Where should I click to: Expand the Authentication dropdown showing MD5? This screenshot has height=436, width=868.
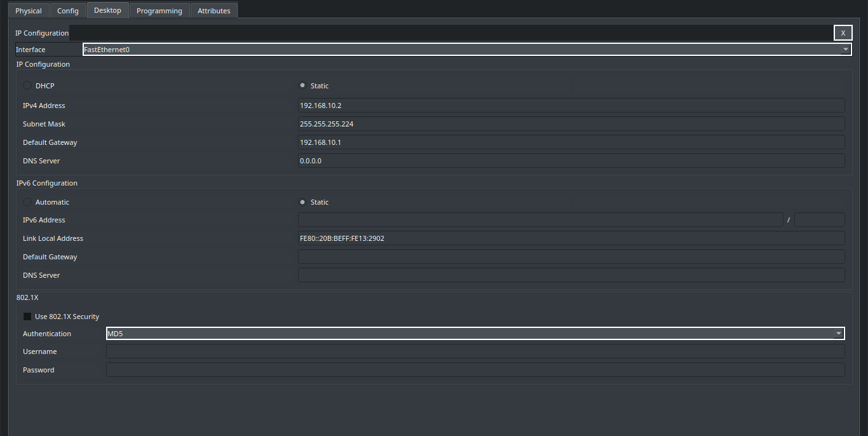click(x=475, y=334)
